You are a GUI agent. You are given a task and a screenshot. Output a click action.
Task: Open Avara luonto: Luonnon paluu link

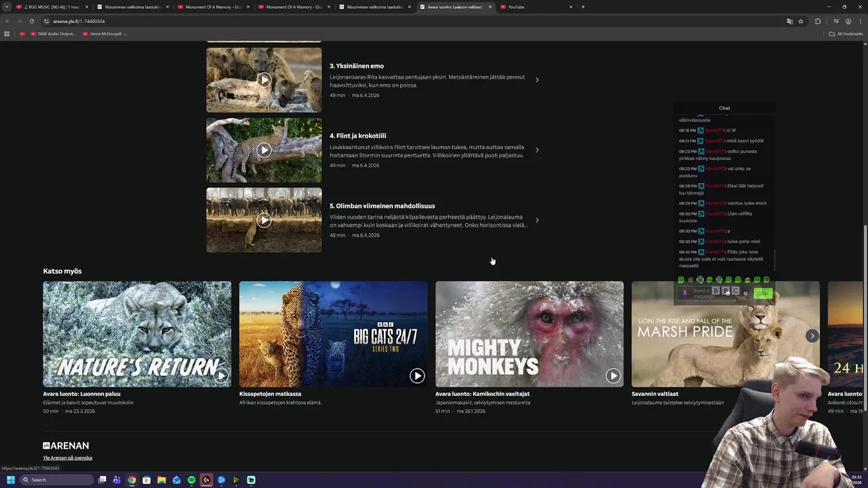[82, 394]
